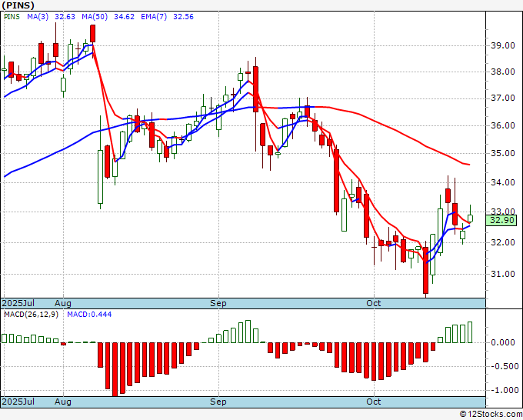523x420 pixels.
Task: Click the MA(50) value 34.62
Action: coord(124,17)
